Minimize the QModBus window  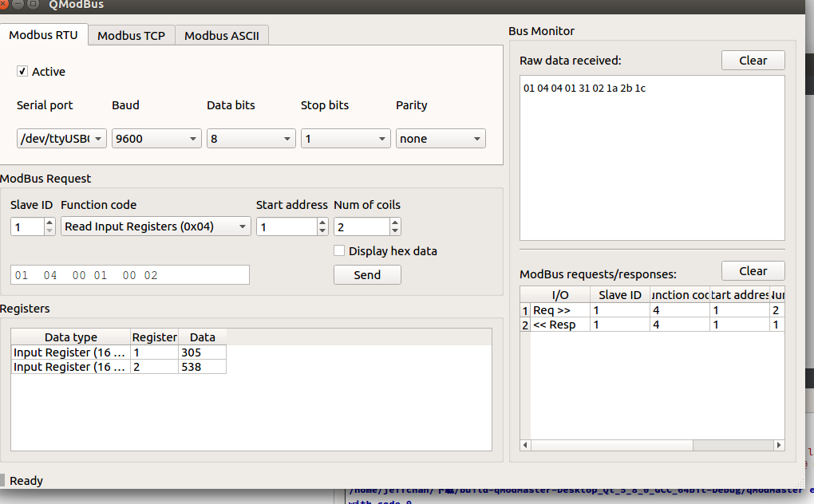point(18,4)
